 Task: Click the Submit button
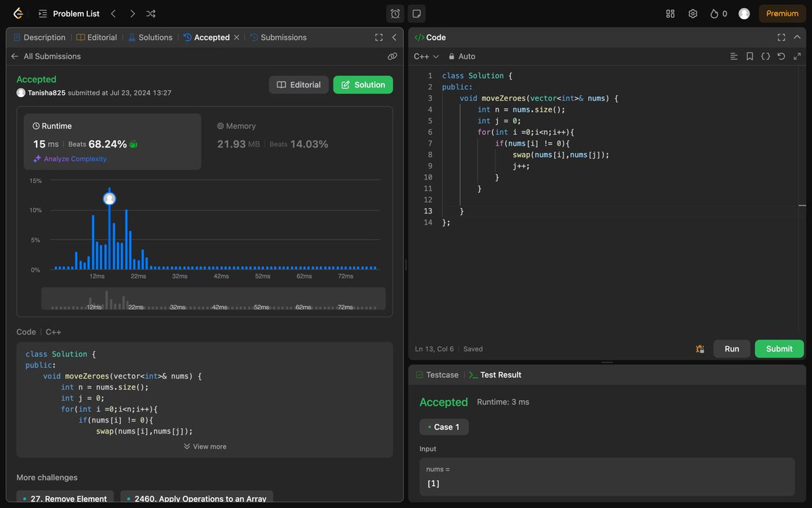point(780,349)
